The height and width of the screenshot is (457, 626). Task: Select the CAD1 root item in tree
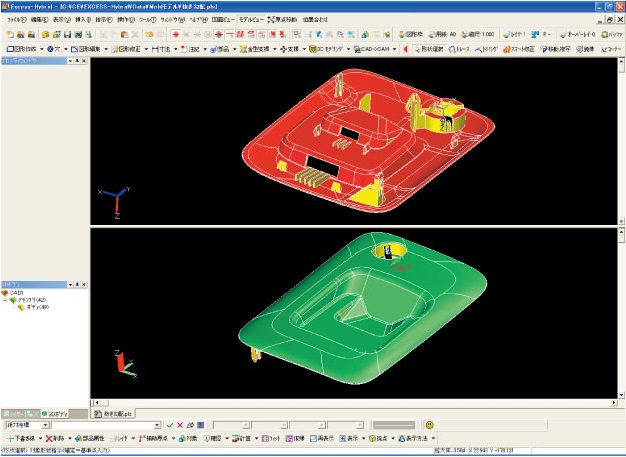pos(16,293)
